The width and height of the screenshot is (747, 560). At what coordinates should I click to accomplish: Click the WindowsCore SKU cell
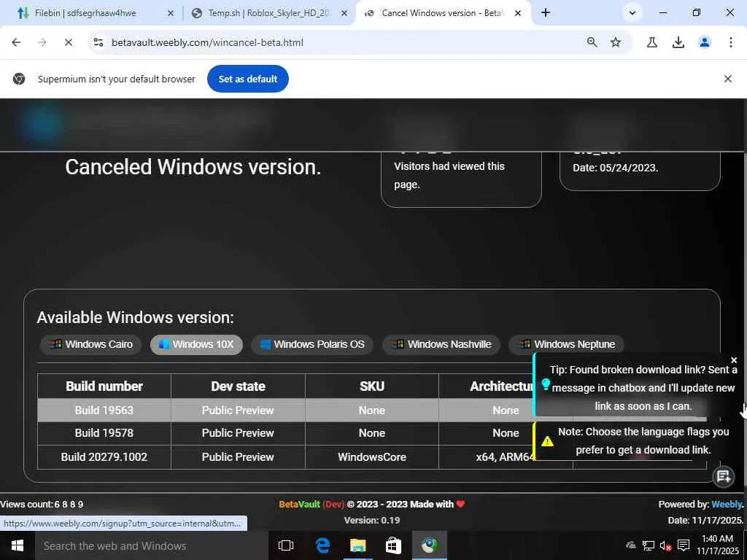click(372, 456)
